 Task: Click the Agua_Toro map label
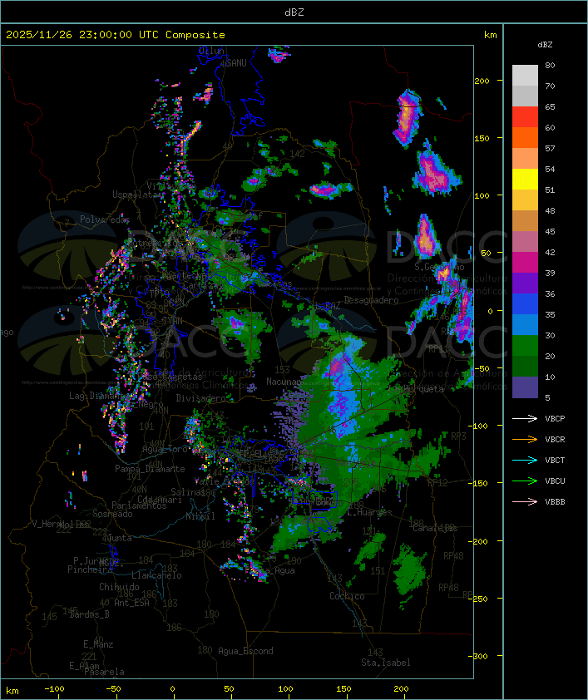[165, 449]
